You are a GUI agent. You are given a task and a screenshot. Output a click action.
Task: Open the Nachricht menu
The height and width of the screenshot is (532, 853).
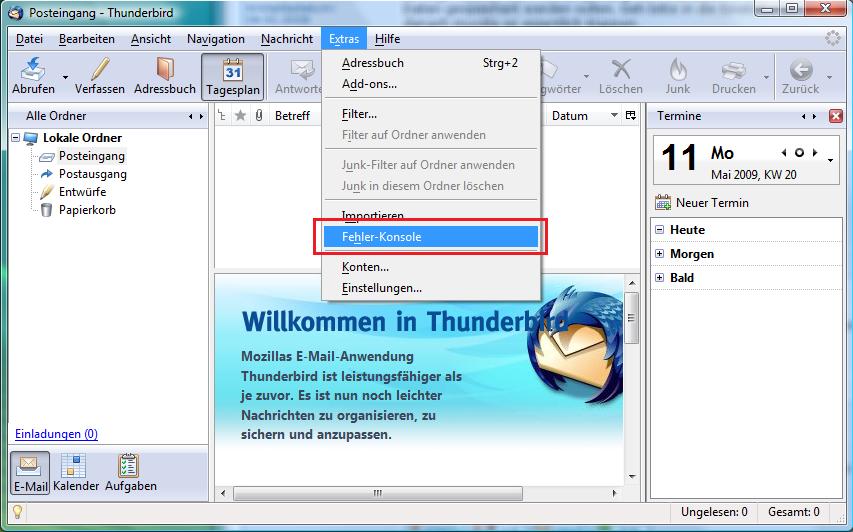click(x=287, y=39)
